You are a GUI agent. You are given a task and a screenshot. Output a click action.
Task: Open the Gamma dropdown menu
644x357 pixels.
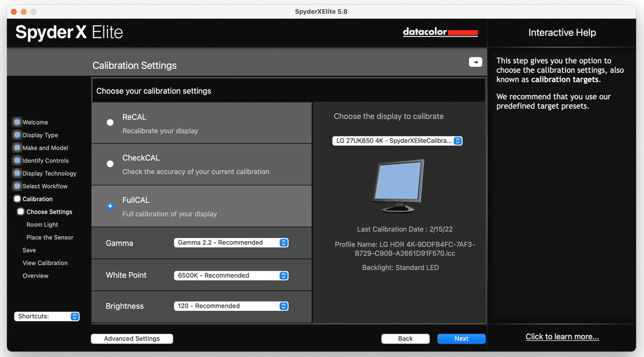231,242
